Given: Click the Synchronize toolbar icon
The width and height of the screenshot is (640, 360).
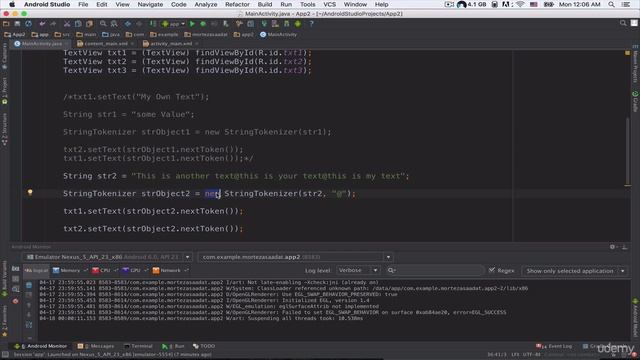Looking at the screenshot, I should click(x=28, y=24).
